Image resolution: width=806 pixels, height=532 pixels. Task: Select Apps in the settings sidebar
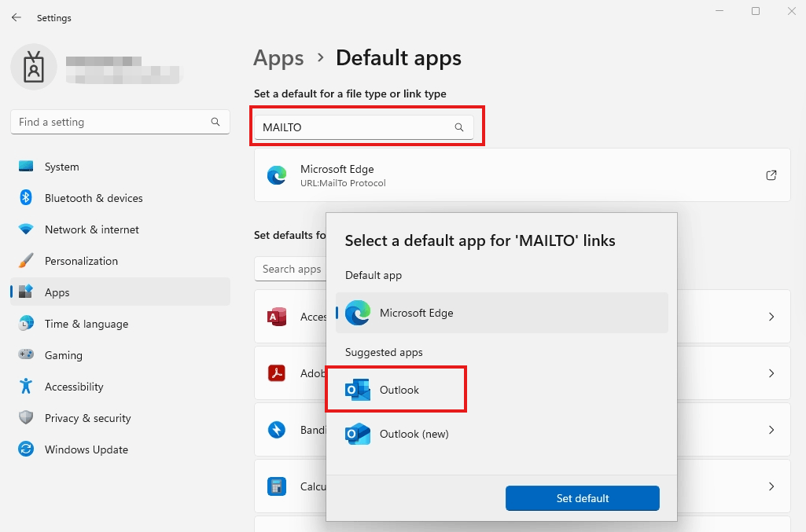pos(57,292)
